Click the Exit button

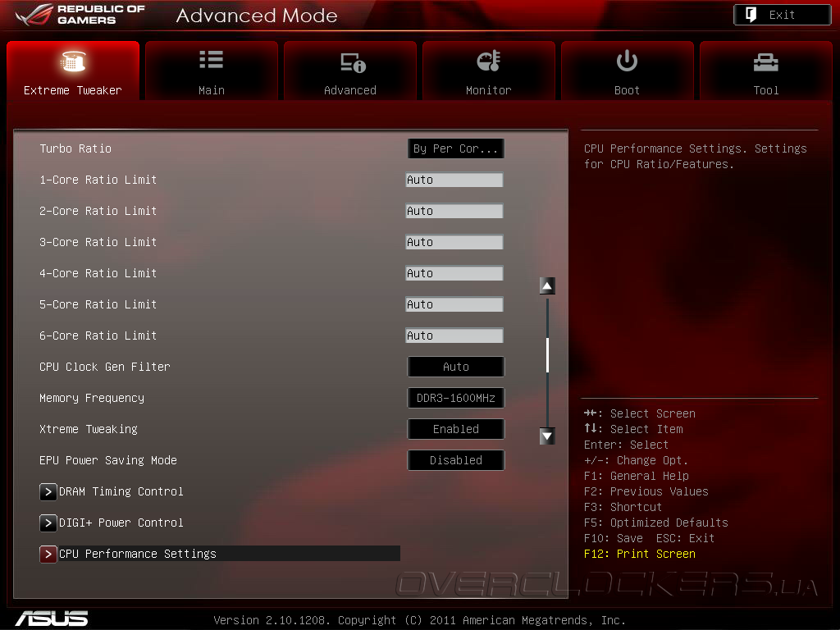(782, 15)
